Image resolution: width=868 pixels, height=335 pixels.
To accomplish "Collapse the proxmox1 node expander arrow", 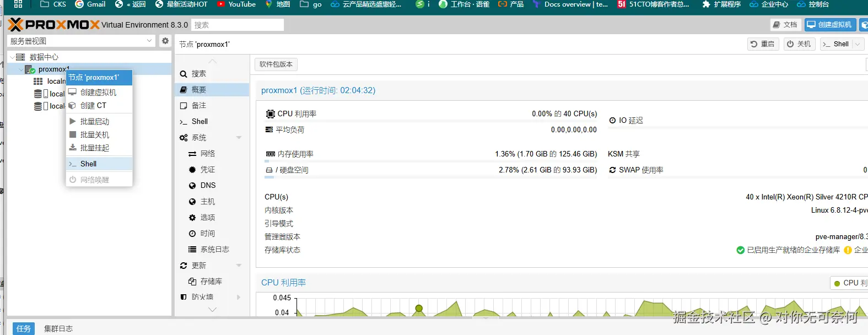I will 21,69.
